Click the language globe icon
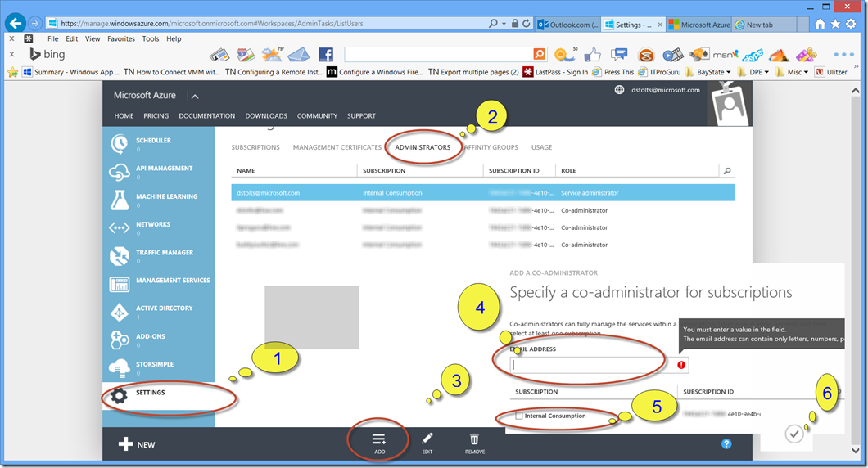868x468 pixels. click(x=619, y=90)
